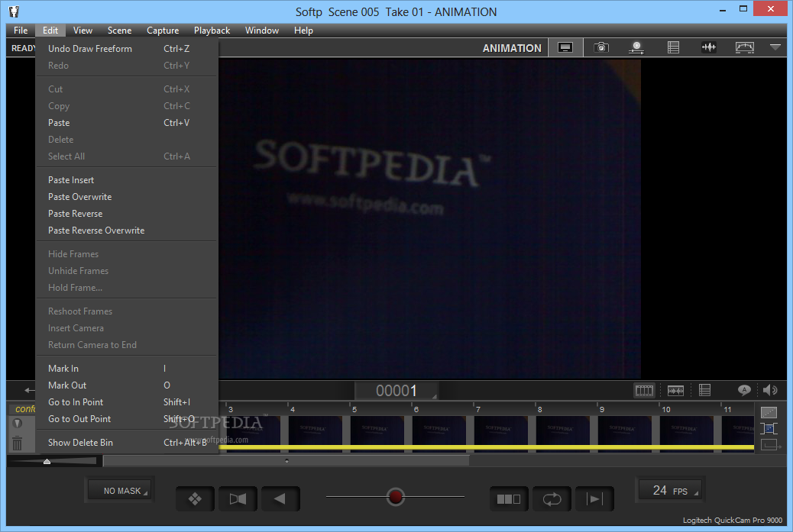
Task: Click the four-diamond toggle button
Action: point(196,499)
